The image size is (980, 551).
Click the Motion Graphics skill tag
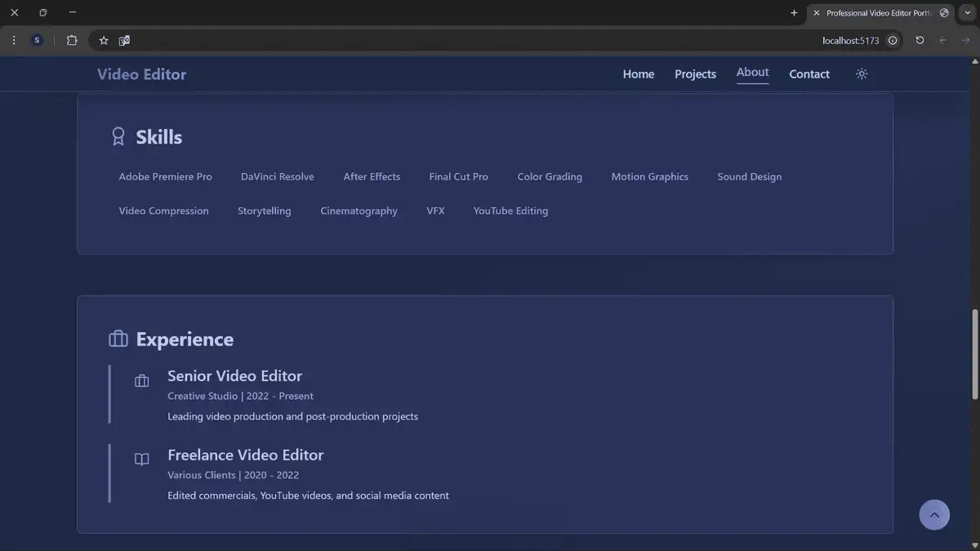[x=650, y=176]
